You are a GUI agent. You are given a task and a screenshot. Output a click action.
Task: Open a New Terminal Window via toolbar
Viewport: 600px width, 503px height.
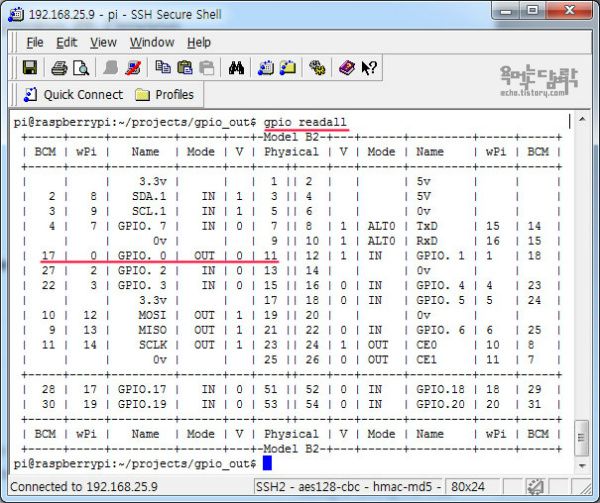click(x=266, y=68)
